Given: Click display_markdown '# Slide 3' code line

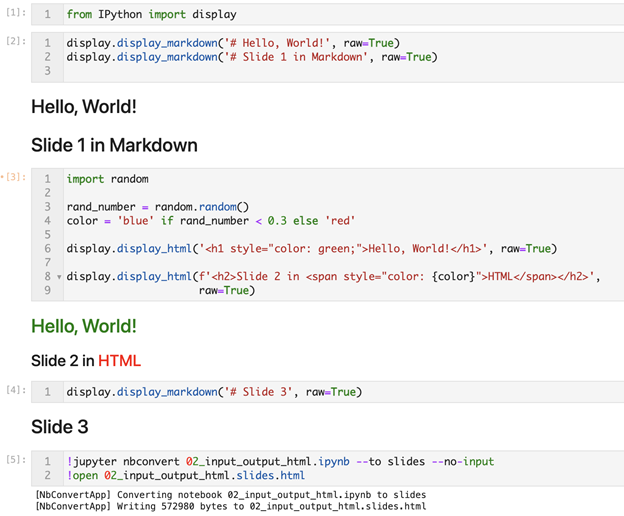Looking at the screenshot, I should pos(214,392).
